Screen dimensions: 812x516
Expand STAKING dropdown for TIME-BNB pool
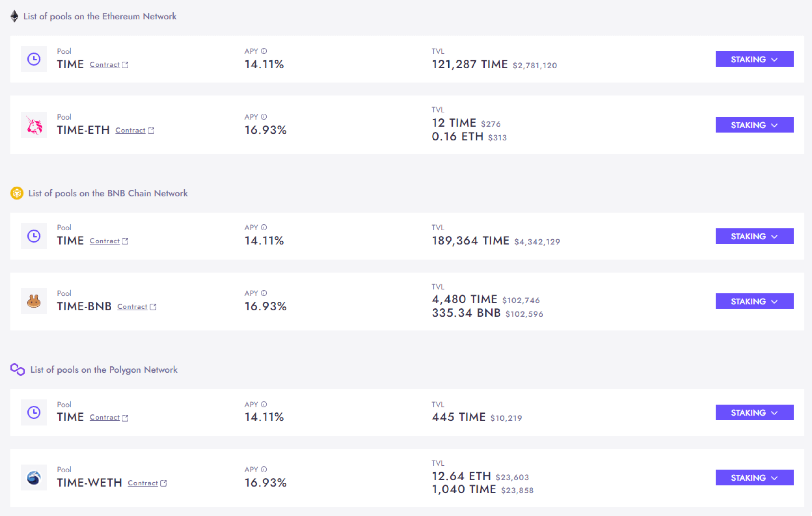pos(754,301)
